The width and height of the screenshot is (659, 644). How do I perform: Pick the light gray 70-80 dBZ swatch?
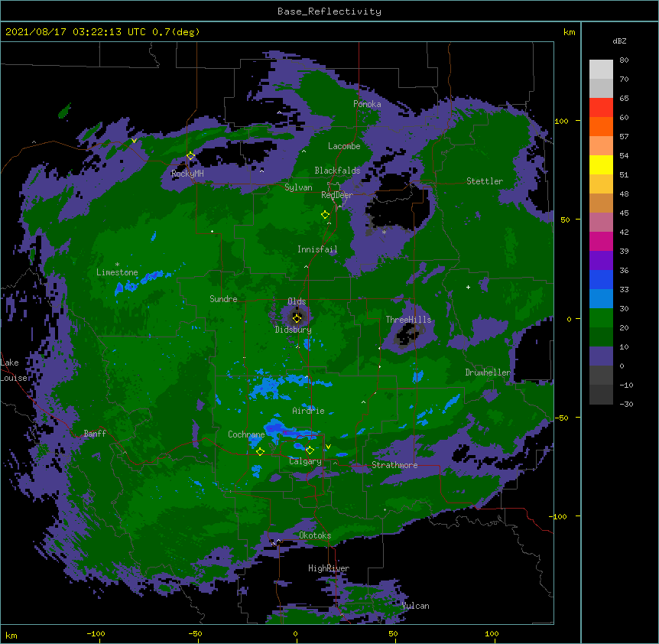point(601,70)
